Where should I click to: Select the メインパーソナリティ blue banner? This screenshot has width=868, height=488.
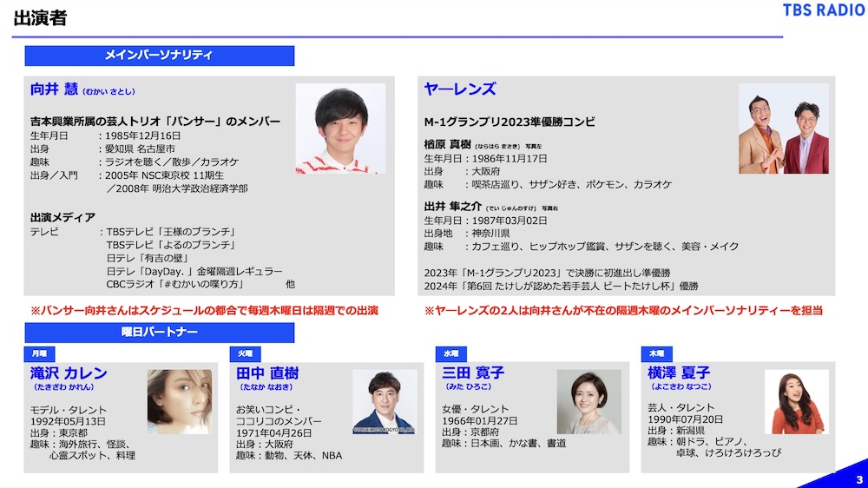[x=159, y=56]
